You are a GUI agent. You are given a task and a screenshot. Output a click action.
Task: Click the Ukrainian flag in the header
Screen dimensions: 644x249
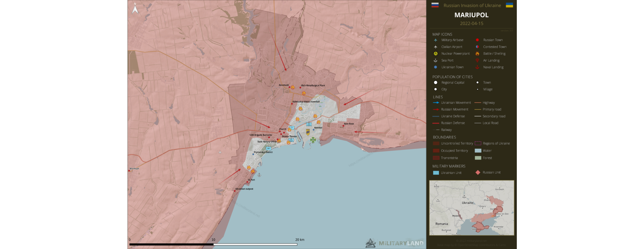point(509,5)
